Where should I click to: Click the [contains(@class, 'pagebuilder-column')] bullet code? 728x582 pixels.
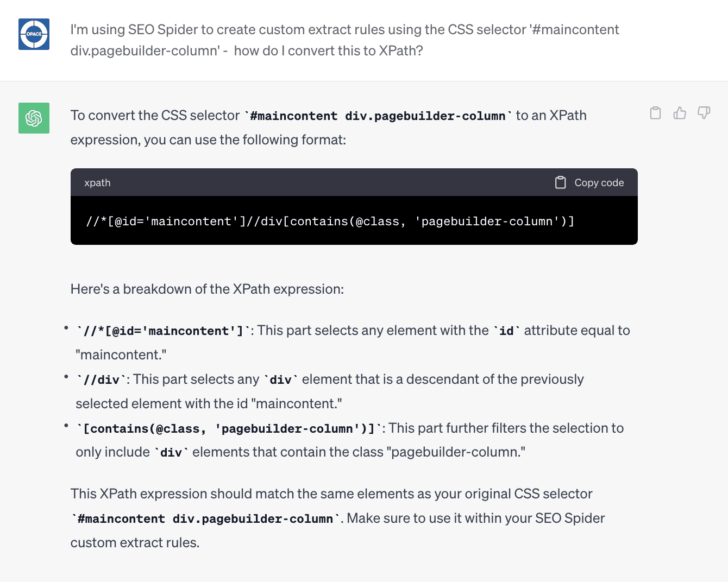(229, 429)
